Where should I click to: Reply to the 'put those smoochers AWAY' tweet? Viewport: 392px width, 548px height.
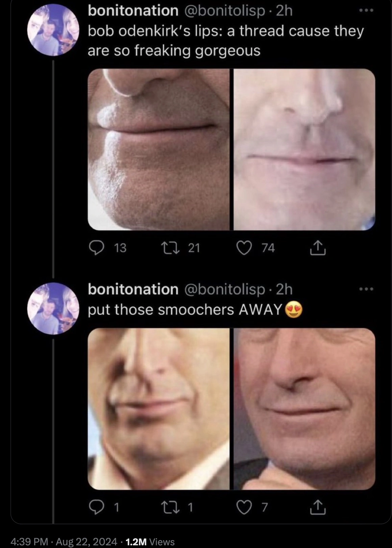97,507
